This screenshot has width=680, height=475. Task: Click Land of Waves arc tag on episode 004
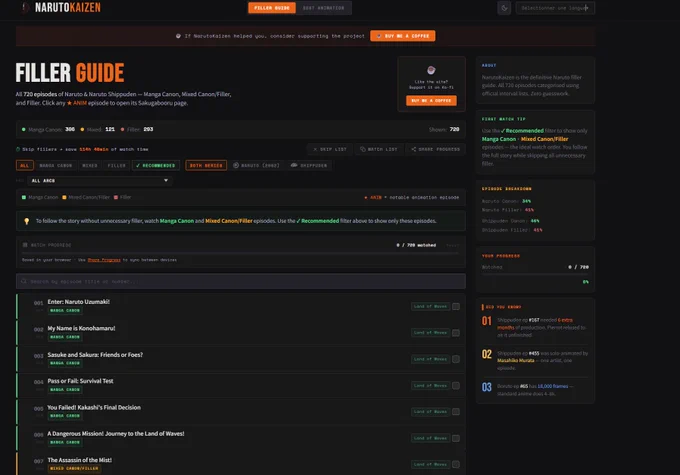(x=430, y=386)
